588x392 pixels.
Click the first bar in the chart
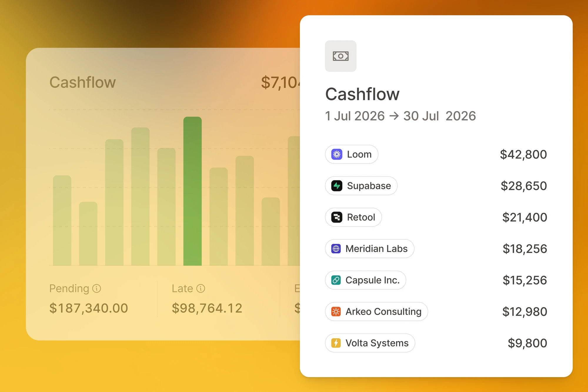[62, 221]
